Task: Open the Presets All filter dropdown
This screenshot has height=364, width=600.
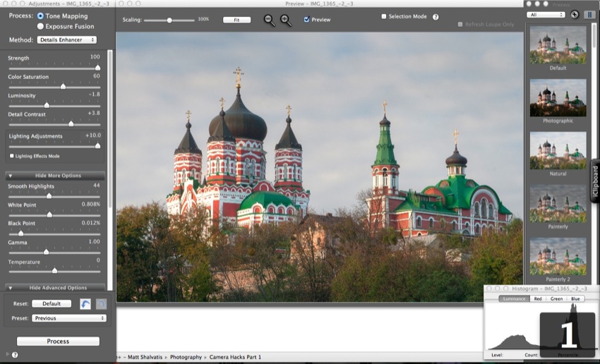Action: coord(546,15)
